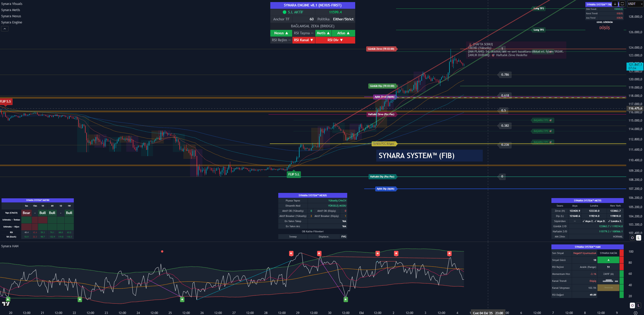Click the Long TP2 level label
This screenshot has width=644, height=315.
pyautogui.click(x=539, y=30)
